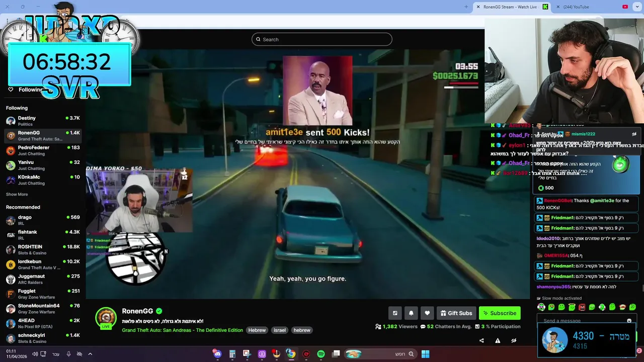Close the RonenGG Stream tab
Image resolution: width=644 pixels, height=362 pixels.
pyautogui.click(x=478, y=7)
